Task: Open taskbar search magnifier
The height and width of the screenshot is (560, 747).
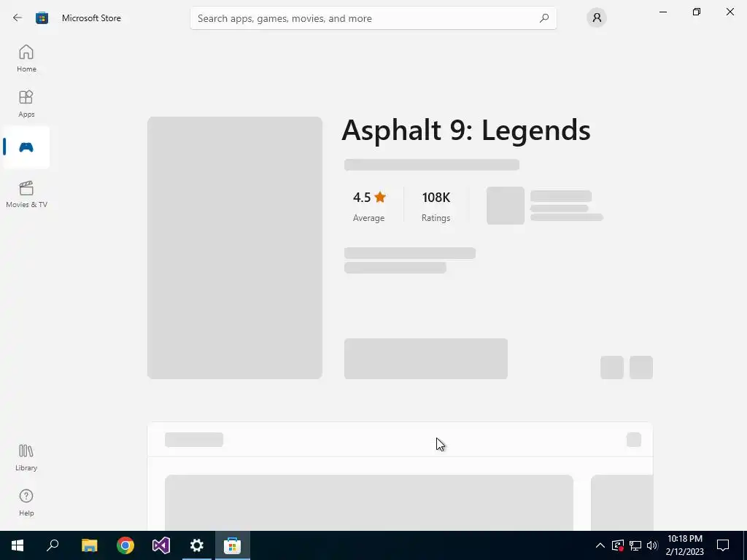Action: coord(53,545)
